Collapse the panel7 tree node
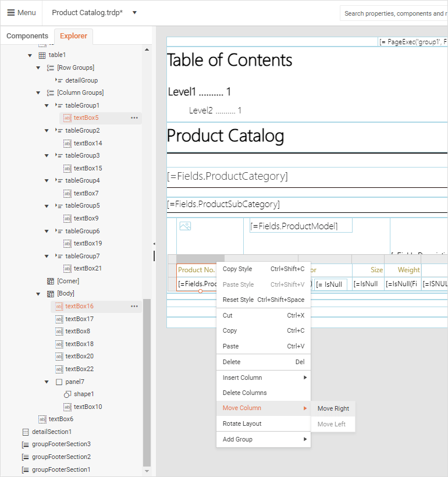Viewport: 448px width, 477px height. [x=47, y=382]
